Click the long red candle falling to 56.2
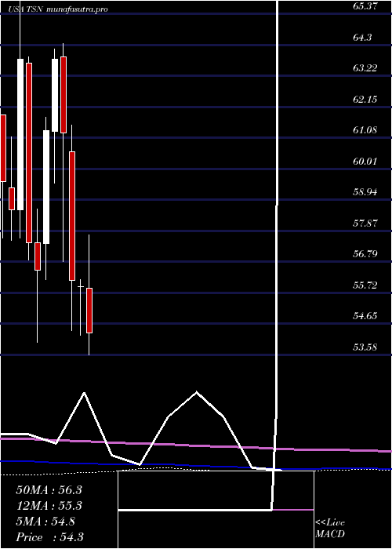The width and height of the screenshot is (392, 549). click(x=72, y=216)
